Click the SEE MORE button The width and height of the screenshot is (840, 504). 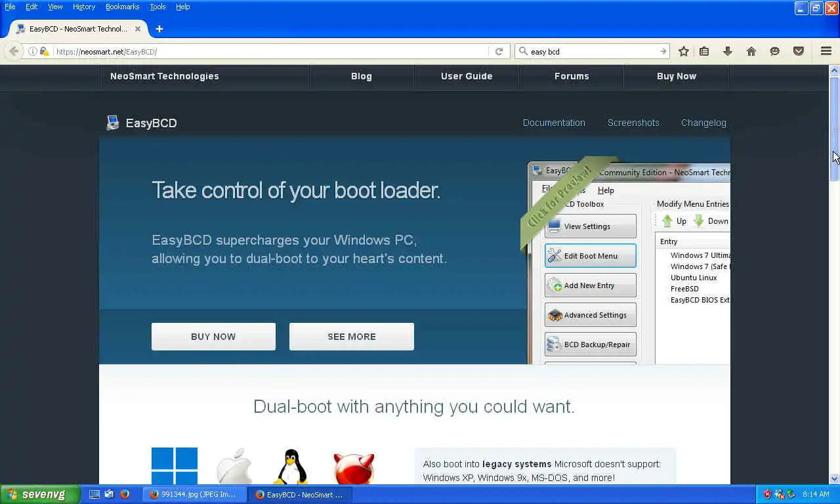point(352,337)
